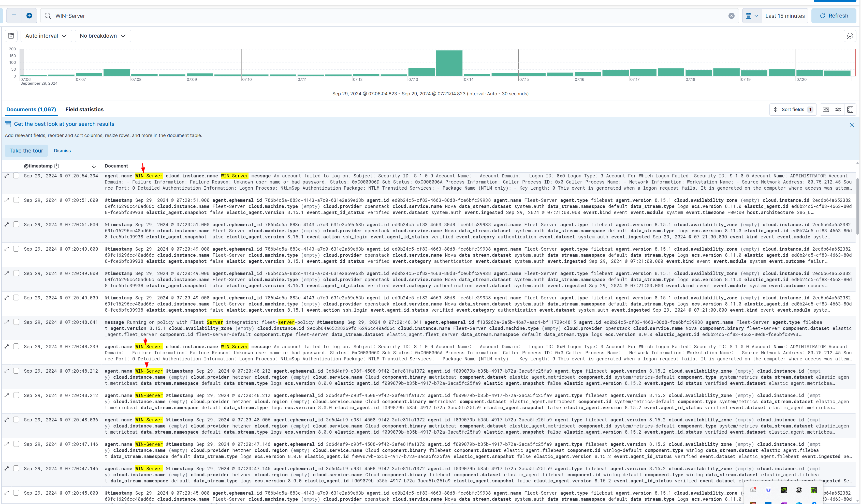
Task: Clear the WIN-Server search query
Action: click(x=731, y=16)
